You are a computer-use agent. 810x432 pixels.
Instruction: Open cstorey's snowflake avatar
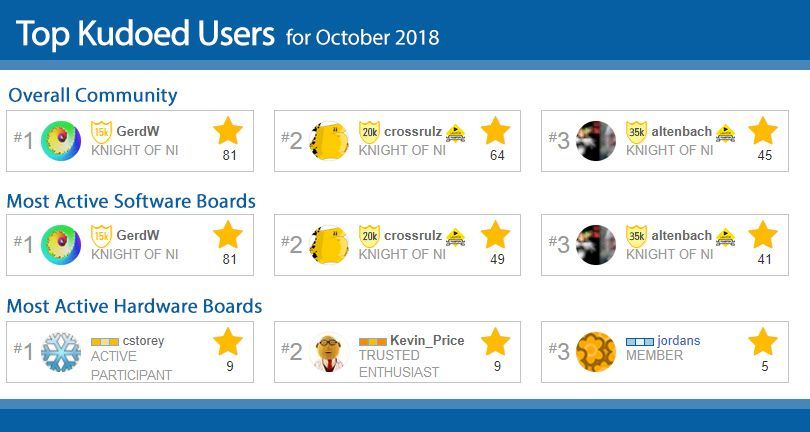tap(61, 352)
